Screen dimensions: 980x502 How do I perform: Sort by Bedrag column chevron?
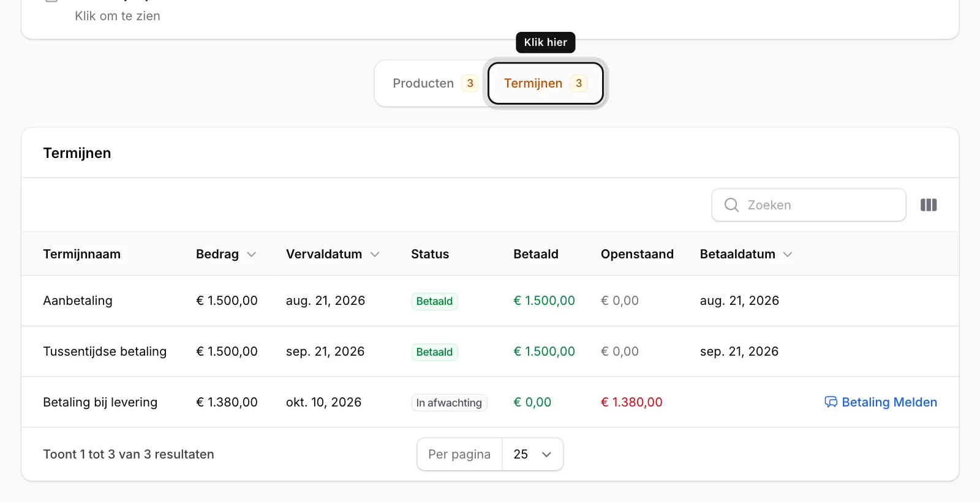(x=251, y=255)
